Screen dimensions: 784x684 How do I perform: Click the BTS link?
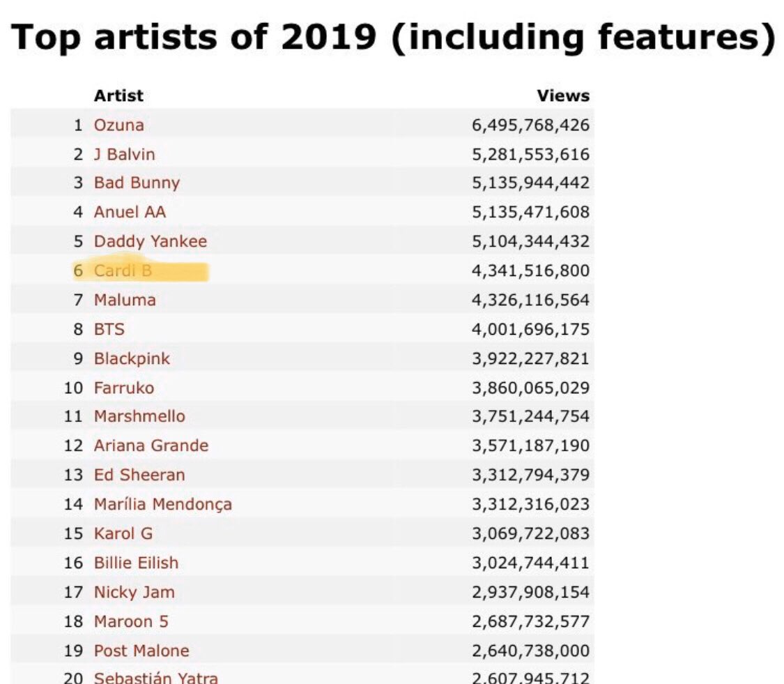click(109, 329)
